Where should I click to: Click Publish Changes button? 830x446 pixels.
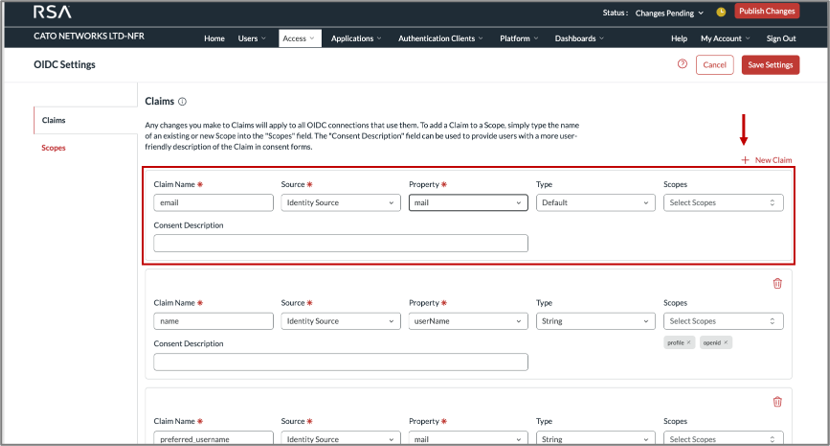pos(767,11)
